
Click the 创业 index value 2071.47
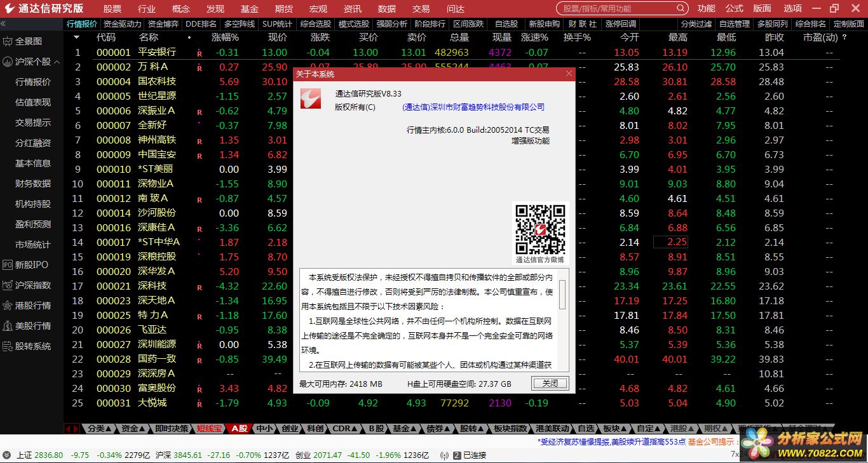[328, 455]
